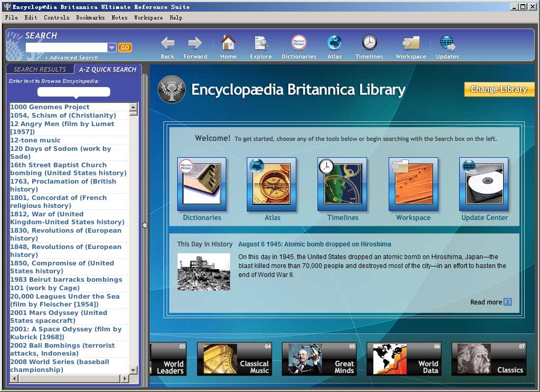540x392 pixels.
Task: Click the Change Library button
Action: 499,89
